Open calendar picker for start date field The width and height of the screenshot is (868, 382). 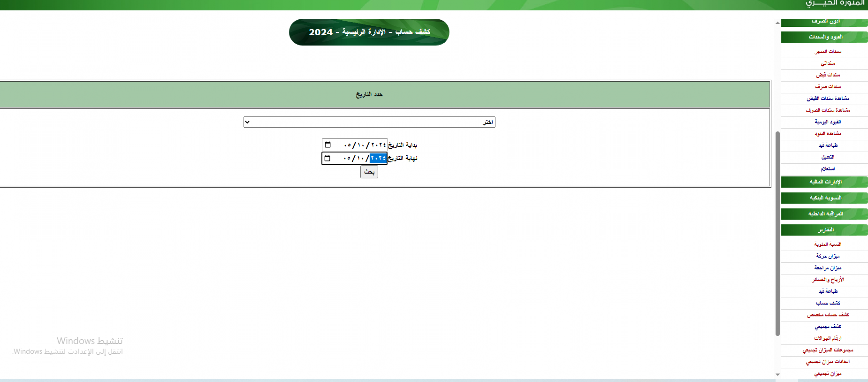[x=328, y=145]
